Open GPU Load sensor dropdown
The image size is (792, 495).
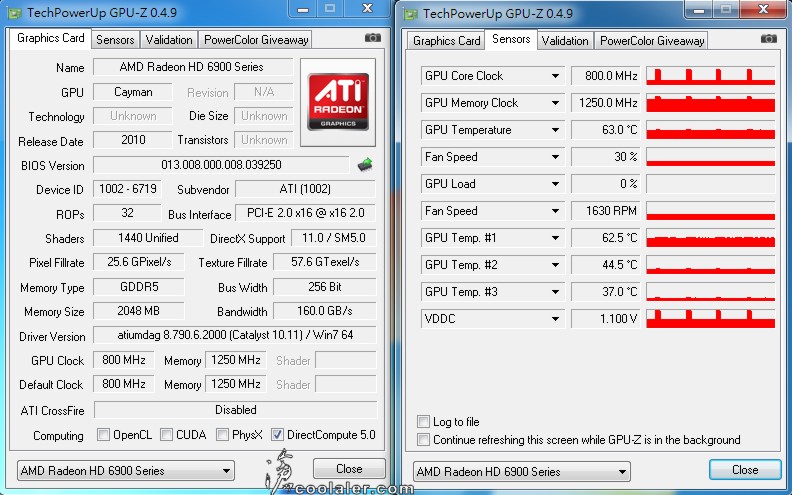555,184
